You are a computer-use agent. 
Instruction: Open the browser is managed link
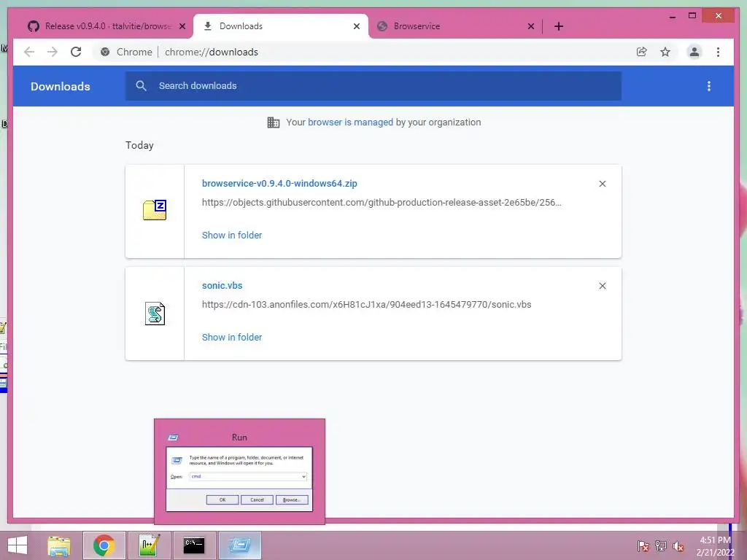pyautogui.click(x=350, y=122)
